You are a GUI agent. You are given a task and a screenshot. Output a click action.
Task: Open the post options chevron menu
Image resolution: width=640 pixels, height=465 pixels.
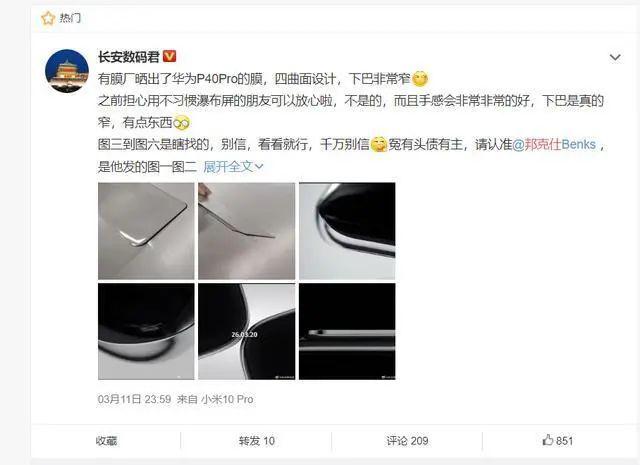click(x=615, y=58)
